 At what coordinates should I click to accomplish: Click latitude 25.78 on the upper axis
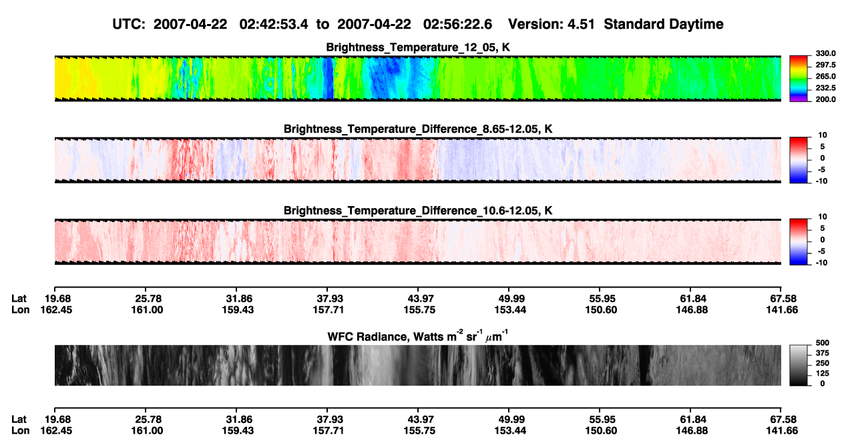(x=148, y=298)
